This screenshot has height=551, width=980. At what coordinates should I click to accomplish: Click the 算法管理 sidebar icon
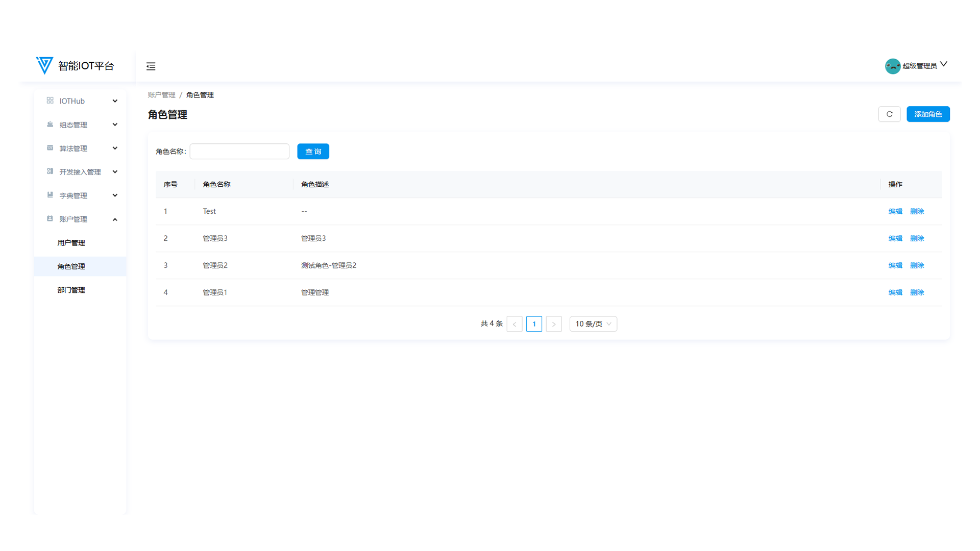tap(50, 148)
